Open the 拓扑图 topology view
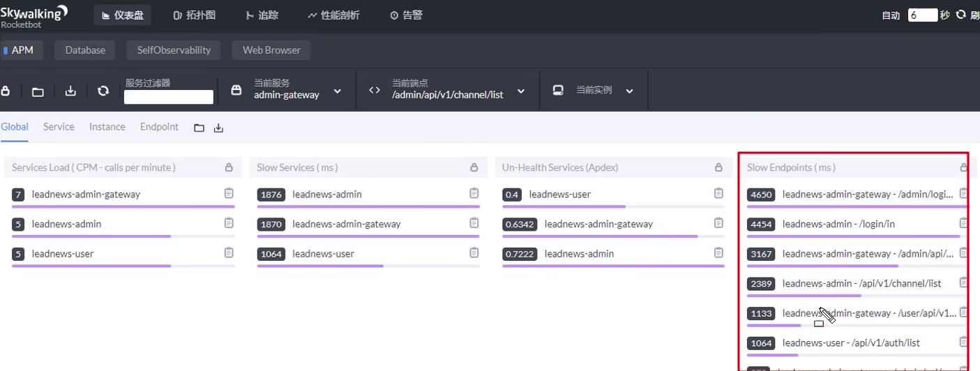Viewport: 980px width, 371px height. (195, 15)
